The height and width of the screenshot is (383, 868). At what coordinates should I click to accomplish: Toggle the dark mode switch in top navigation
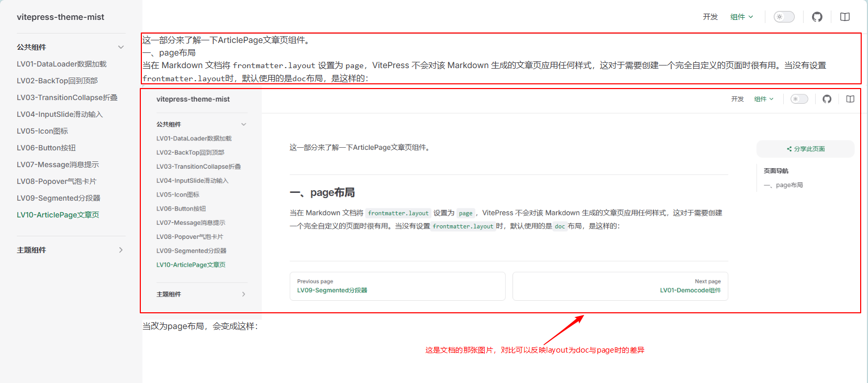click(x=784, y=17)
